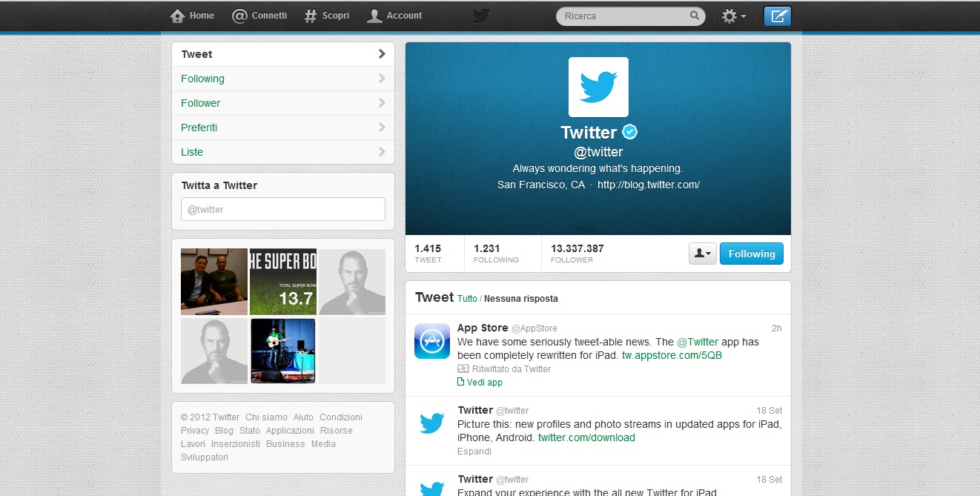Open the user actions dropdown next to Following

(702, 254)
